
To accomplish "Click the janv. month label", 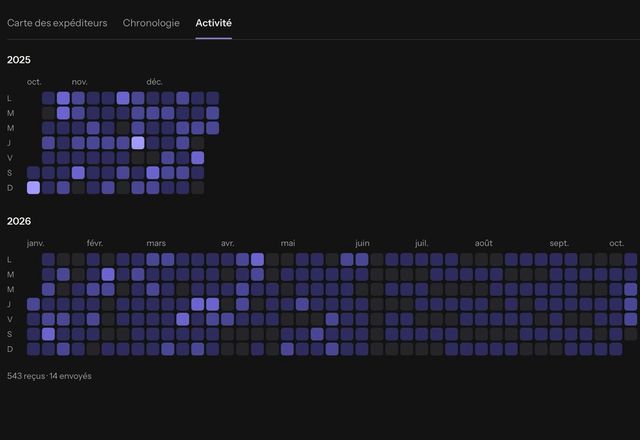I will click(36, 243).
